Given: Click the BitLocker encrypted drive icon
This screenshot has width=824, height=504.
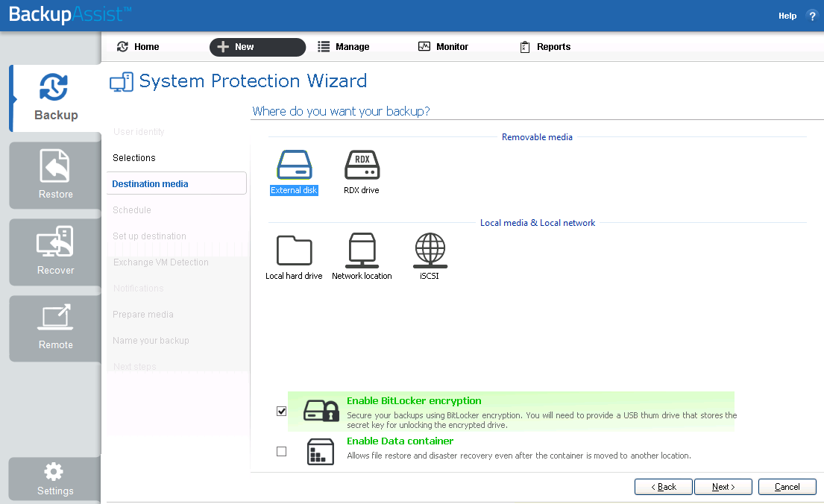Looking at the screenshot, I should 321,411.
